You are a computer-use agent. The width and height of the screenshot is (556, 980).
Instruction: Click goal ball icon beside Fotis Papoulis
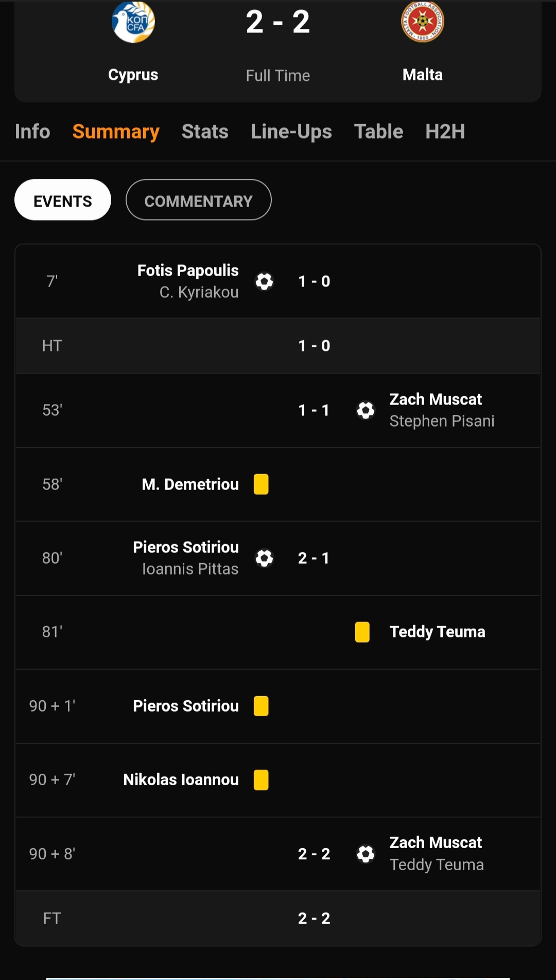[265, 281]
